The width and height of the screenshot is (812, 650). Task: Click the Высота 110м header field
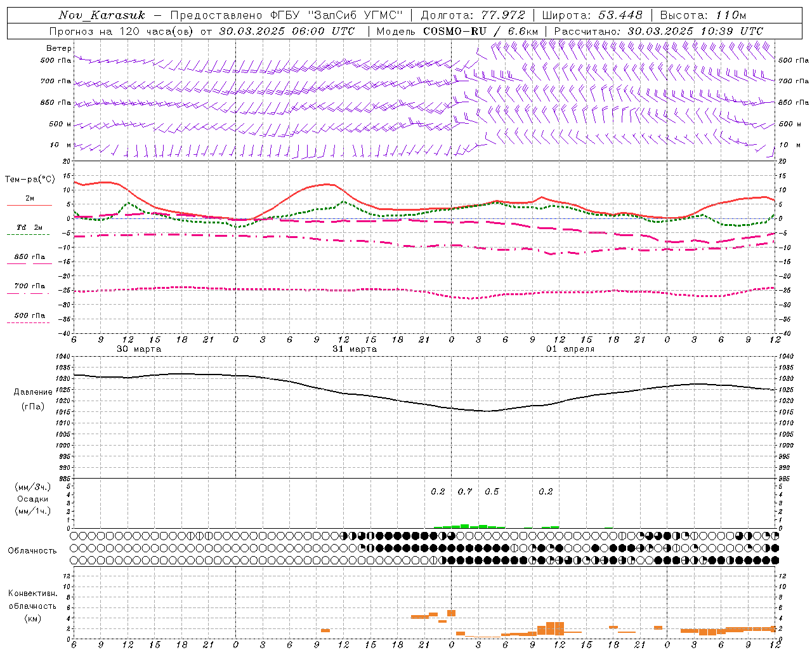pos(703,15)
